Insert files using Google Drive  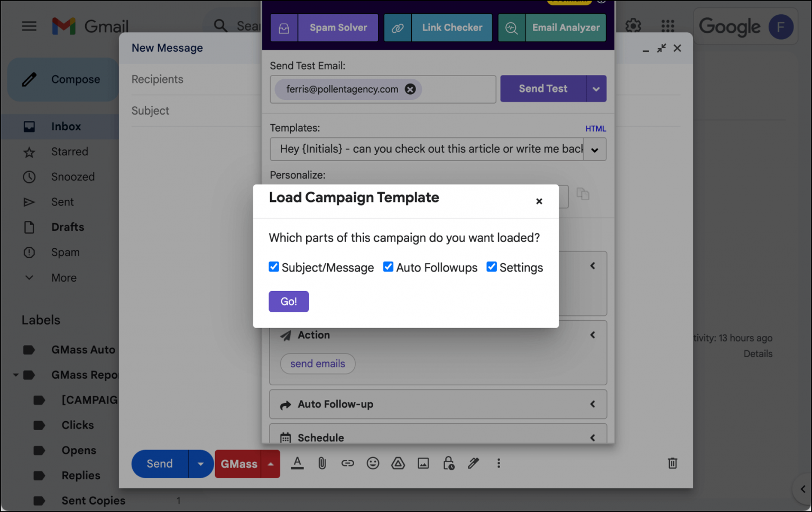(x=398, y=463)
